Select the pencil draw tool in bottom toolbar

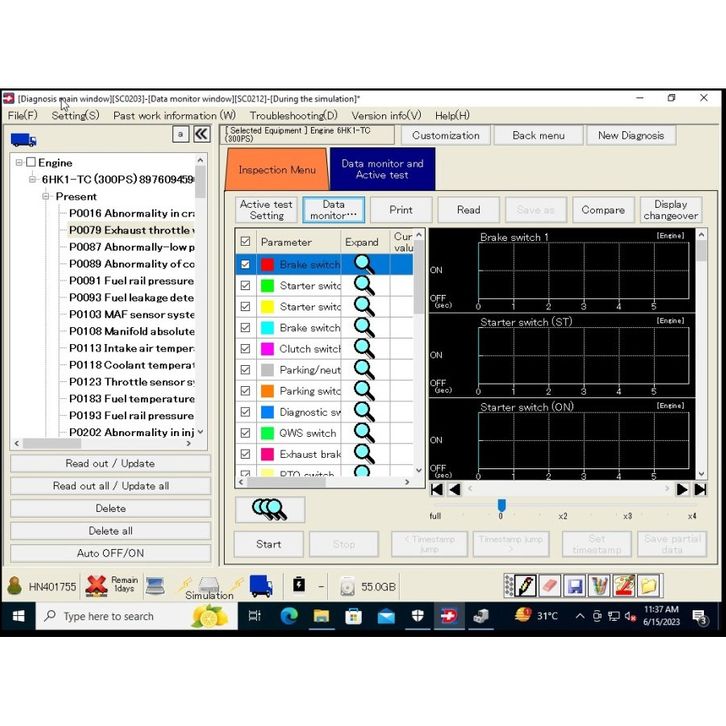pyautogui.click(x=522, y=586)
